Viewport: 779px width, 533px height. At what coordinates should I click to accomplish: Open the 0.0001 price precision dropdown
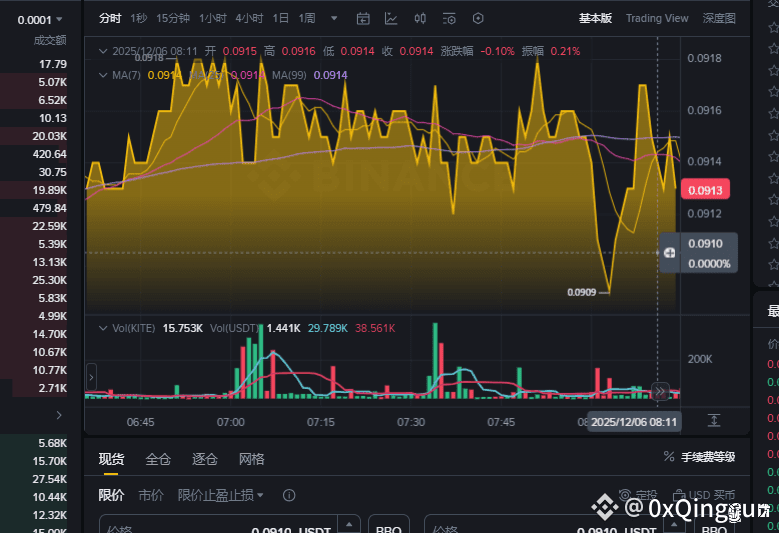[40, 20]
